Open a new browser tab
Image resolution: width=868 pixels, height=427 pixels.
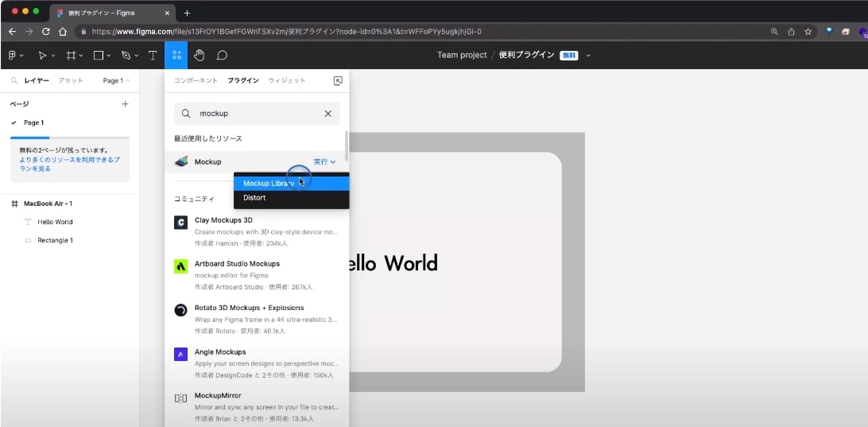tap(187, 13)
